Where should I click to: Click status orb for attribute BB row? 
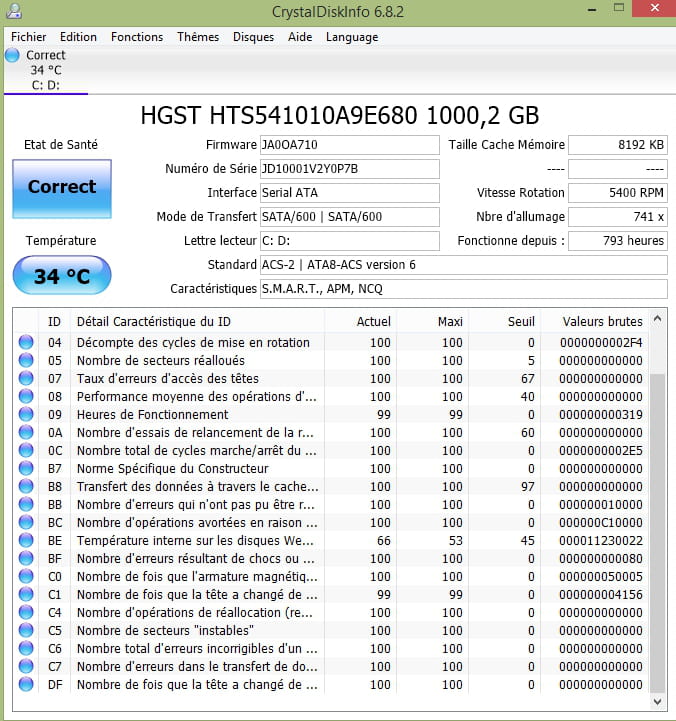coord(26,504)
